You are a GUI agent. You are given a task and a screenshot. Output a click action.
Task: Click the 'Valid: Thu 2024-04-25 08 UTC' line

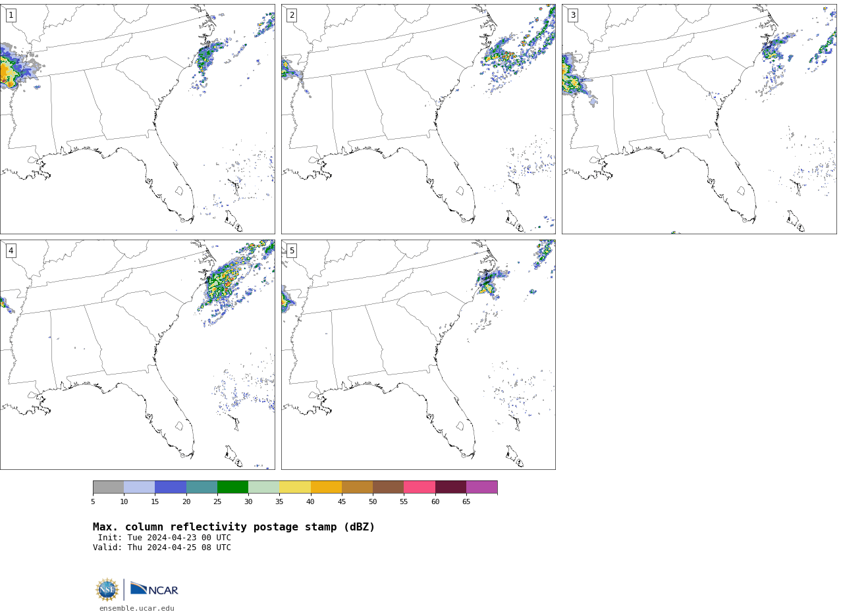[162, 548]
